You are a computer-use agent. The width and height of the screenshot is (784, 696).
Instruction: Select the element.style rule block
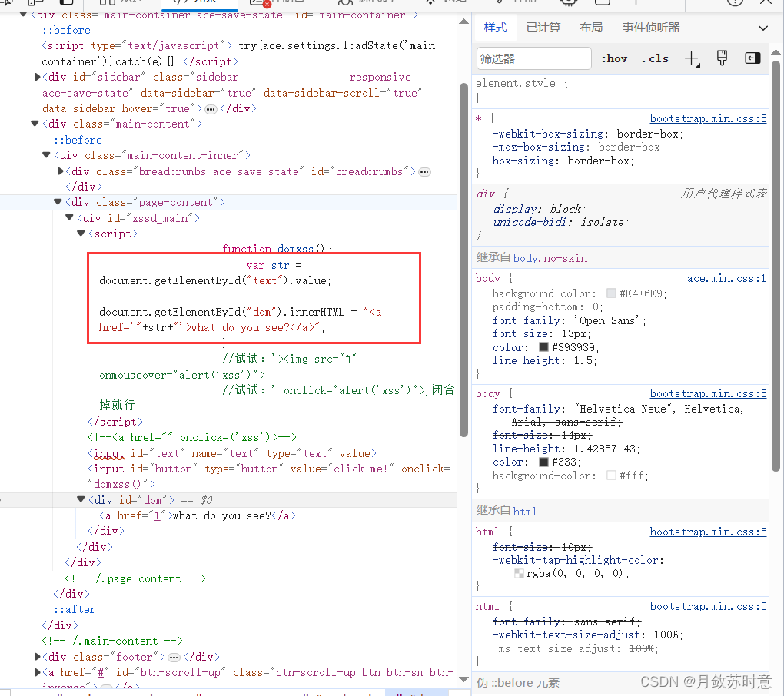(x=621, y=91)
